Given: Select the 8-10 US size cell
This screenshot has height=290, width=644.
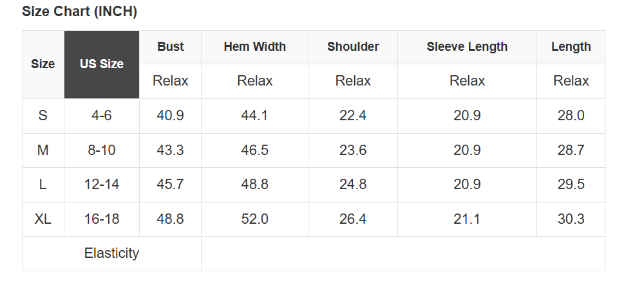Looking at the screenshot, I should pyautogui.click(x=102, y=150).
